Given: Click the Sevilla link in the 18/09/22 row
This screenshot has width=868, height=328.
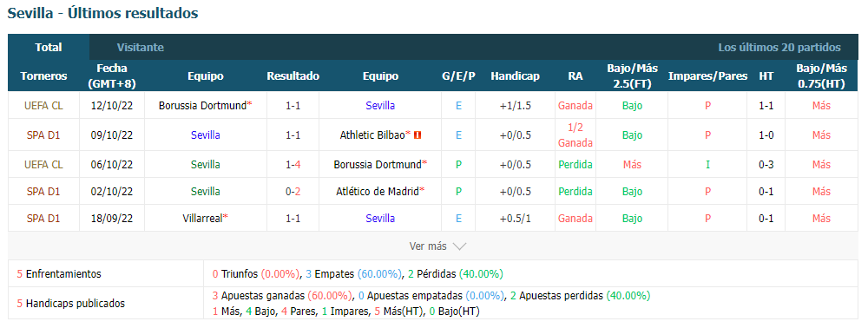Looking at the screenshot, I should [380, 218].
